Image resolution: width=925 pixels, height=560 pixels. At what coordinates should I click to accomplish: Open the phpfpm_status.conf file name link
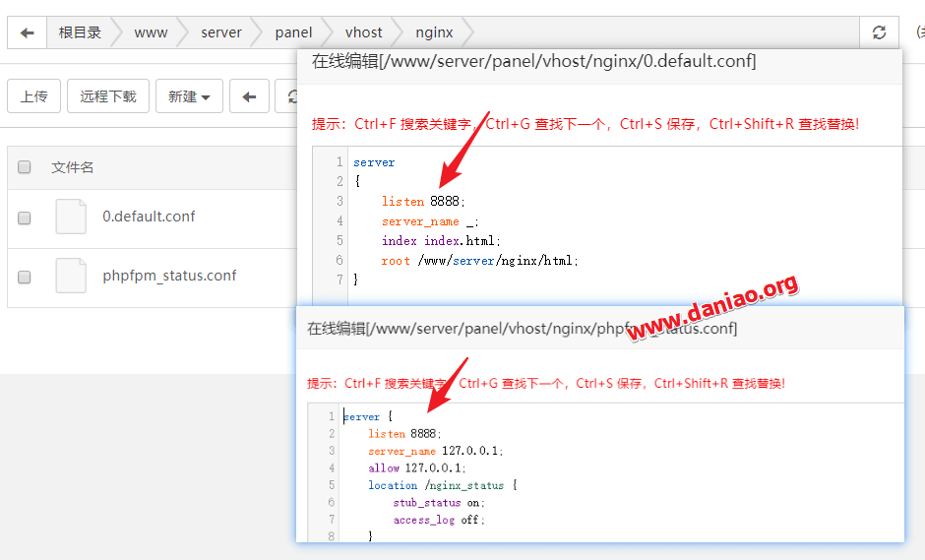[169, 276]
